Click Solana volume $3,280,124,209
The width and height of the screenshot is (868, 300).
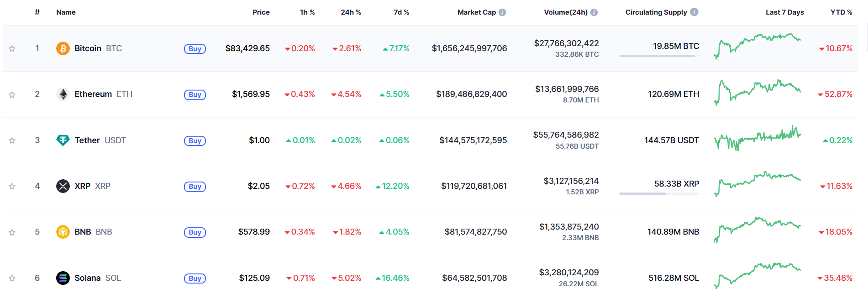click(x=569, y=273)
